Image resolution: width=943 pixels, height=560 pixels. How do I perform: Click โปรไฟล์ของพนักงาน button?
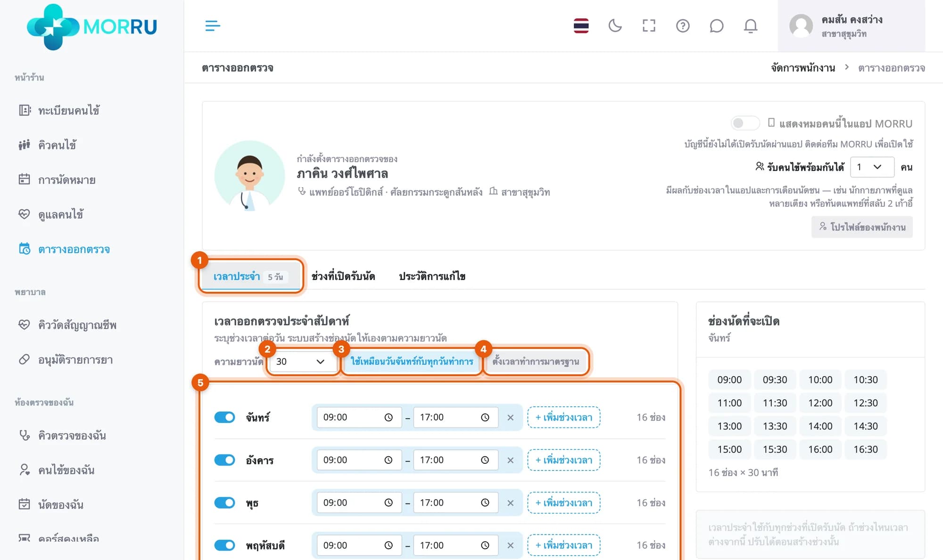tap(862, 227)
